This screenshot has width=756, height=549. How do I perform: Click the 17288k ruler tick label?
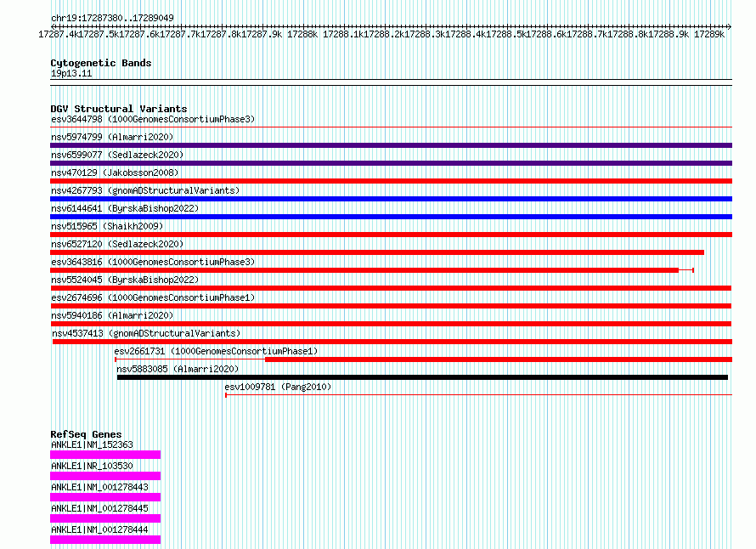tap(302, 34)
